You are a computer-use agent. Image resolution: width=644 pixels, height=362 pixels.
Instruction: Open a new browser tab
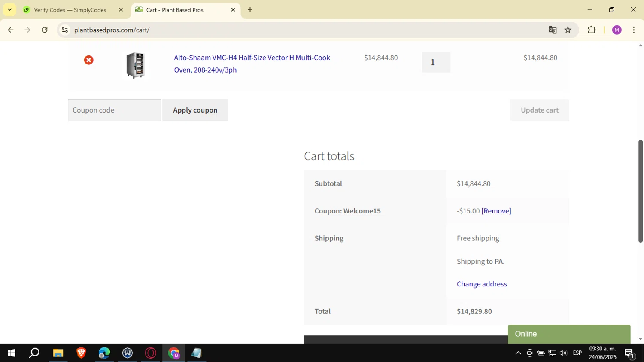pos(250,10)
